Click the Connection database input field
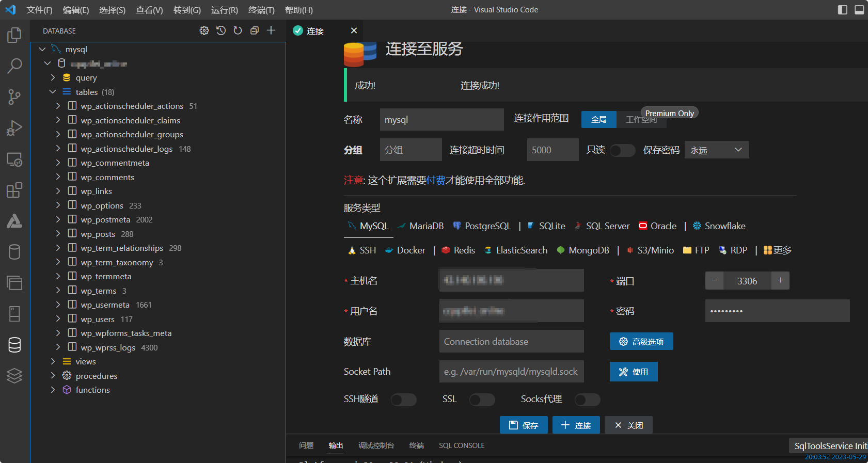This screenshot has width=868, height=463. [x=511, y=341]
